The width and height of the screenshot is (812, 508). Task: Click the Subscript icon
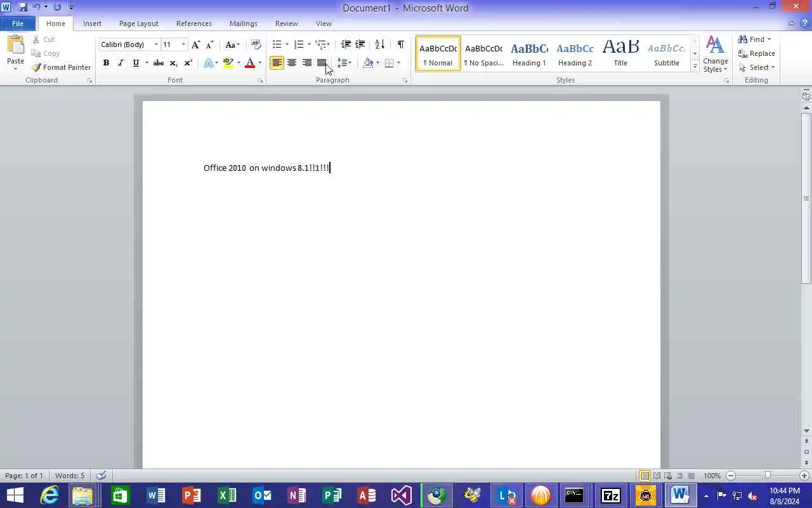coord(173,63)
